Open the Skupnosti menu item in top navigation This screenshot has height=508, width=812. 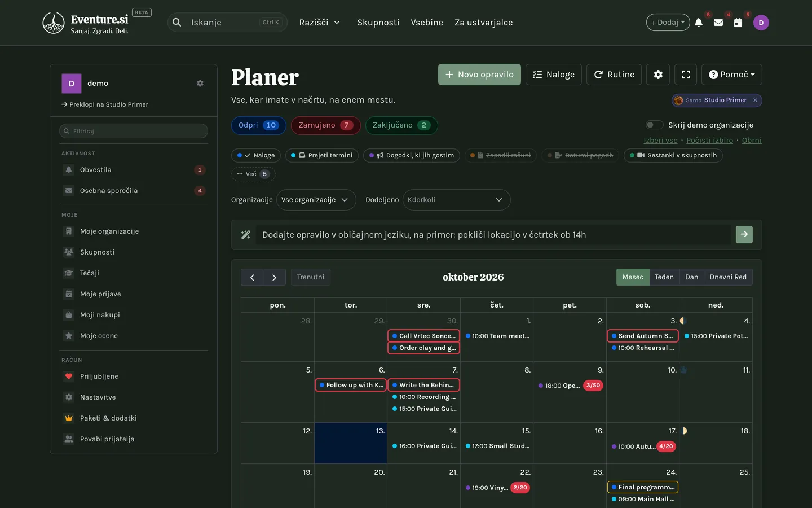pos(378,23)
